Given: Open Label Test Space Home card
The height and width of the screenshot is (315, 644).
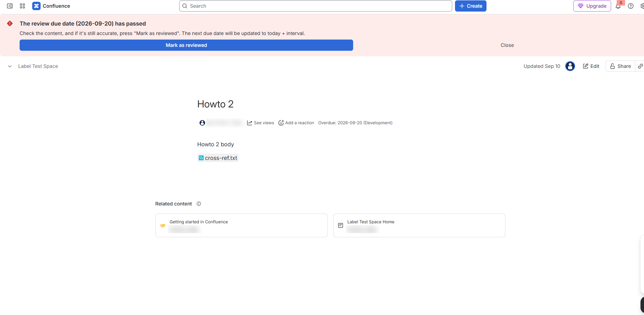Looking at the screenshot, I should 419,225.
